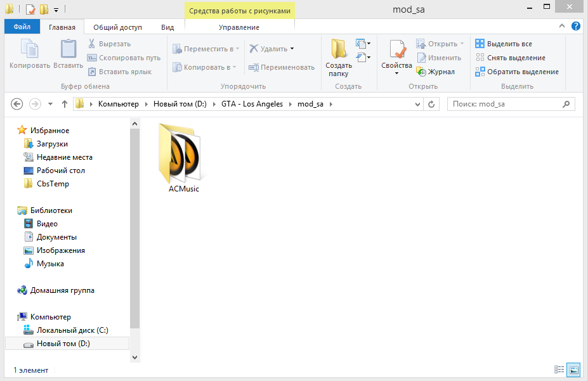This screenshot has height=381, width=588.
Task: Click the Delete (Удалить) X icon
Action: [x=254, y=49]
